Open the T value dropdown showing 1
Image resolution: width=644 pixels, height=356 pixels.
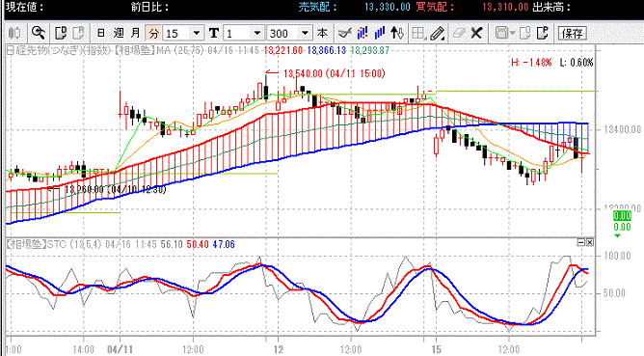point(257,33)
